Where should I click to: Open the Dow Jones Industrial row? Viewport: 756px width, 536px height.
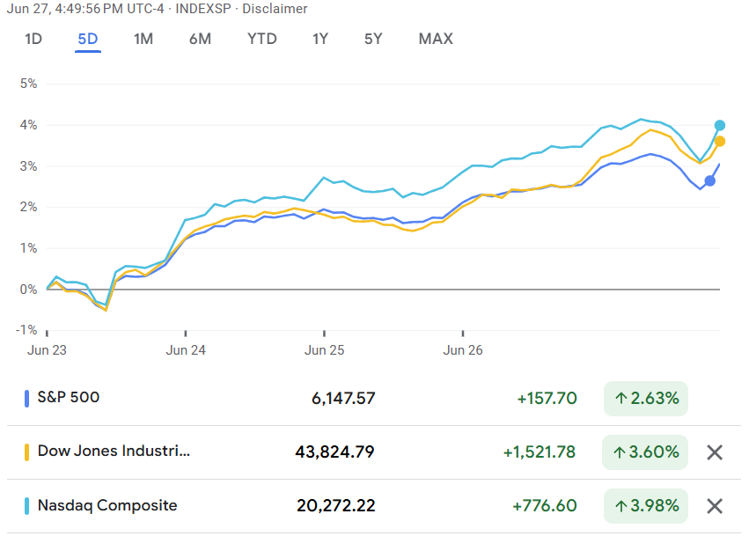pyautogui.click(x=374, y=452)
